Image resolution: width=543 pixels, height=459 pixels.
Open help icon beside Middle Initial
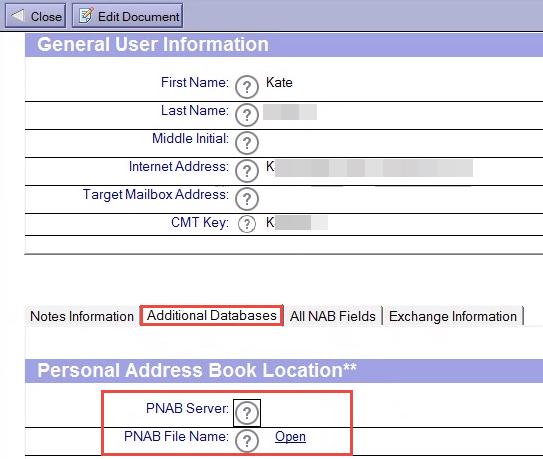click(x=247, y=143)
